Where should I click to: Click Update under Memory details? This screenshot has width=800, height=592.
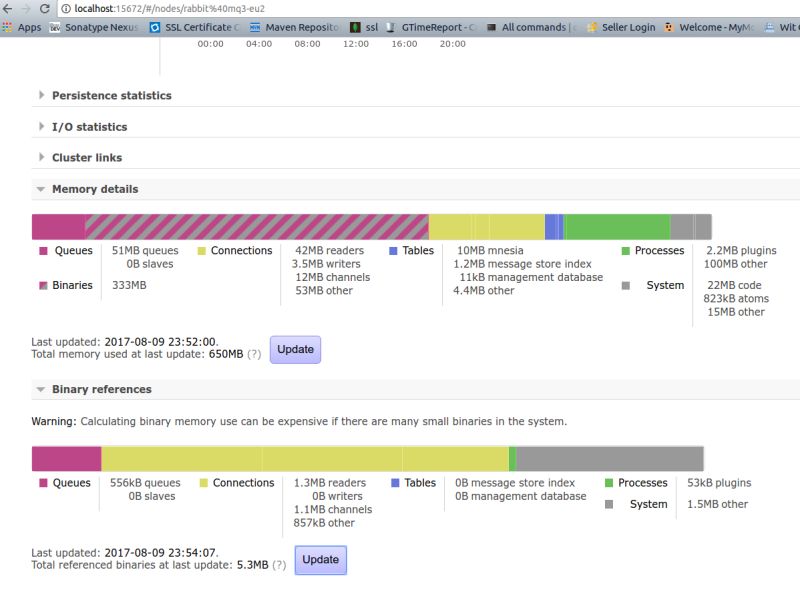[297, 350]
